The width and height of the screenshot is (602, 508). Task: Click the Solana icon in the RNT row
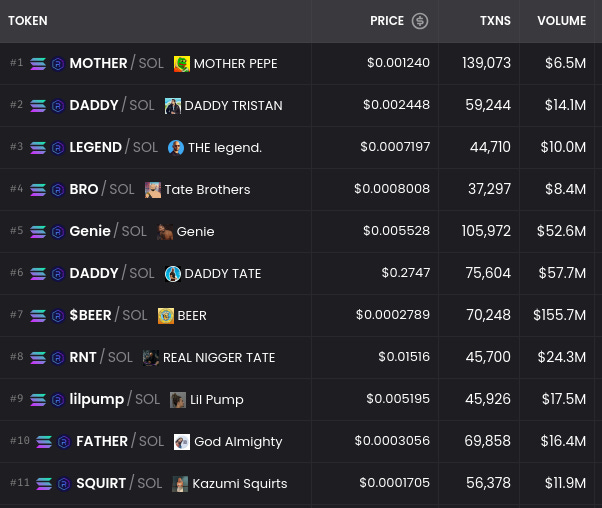pos(38,357)
